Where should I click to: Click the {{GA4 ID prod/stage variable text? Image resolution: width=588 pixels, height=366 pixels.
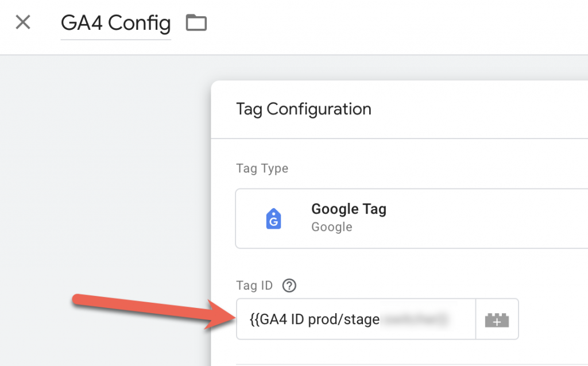315,319
